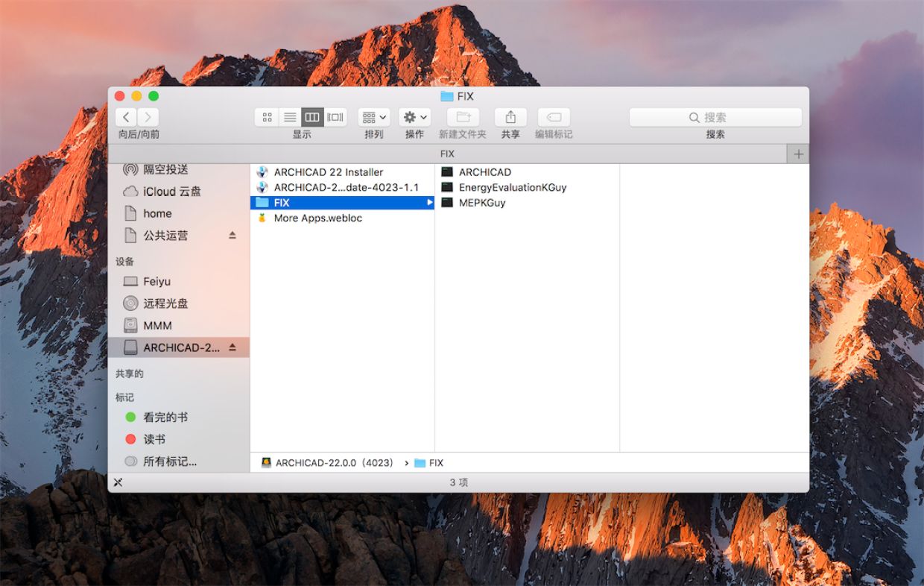924x586 pixels.
Task: Switch to list view mode
Action: tap(290, 117)
